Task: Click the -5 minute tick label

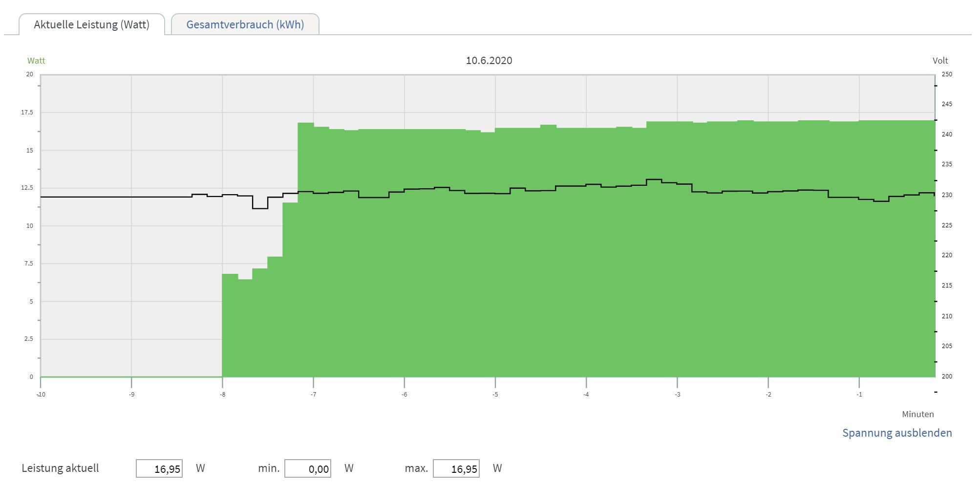Action: [495, 395]
